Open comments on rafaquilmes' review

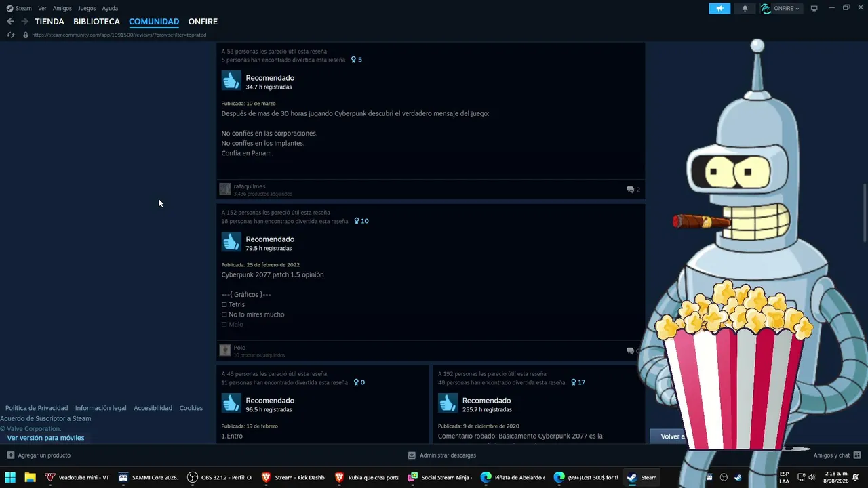click(633, 190)
